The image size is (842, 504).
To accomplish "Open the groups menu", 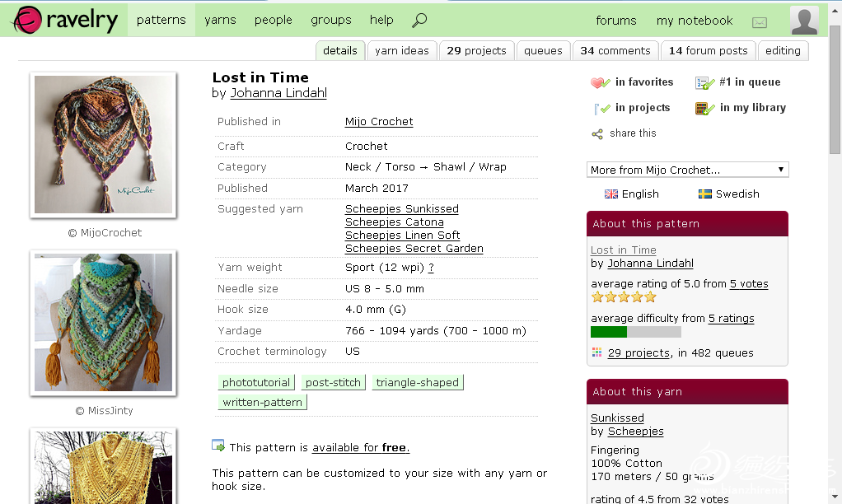I will [331, 20].
